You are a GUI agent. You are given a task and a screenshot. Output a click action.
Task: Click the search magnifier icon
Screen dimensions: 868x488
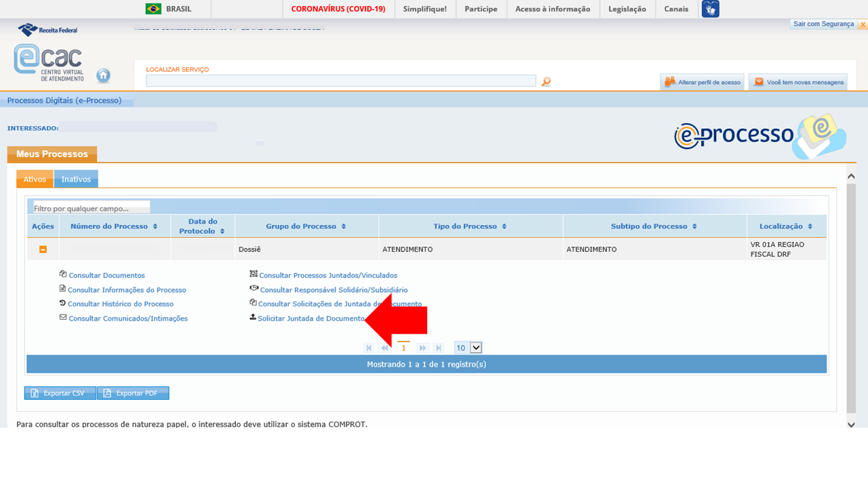coord(546,82)
